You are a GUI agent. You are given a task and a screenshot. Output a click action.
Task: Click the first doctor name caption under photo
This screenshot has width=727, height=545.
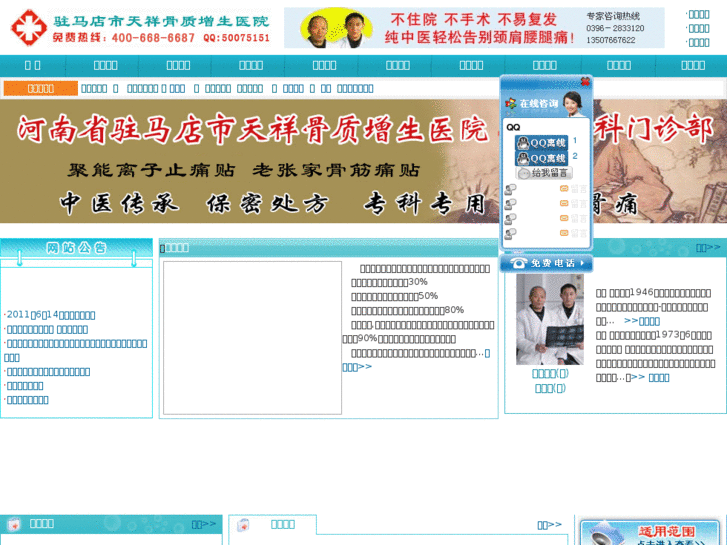(550, 373)
